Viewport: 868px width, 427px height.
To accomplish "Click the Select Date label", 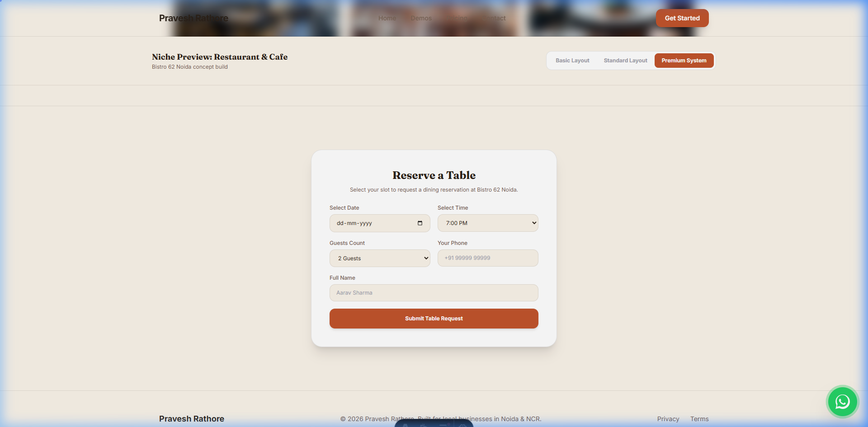I will pos(344,208).
